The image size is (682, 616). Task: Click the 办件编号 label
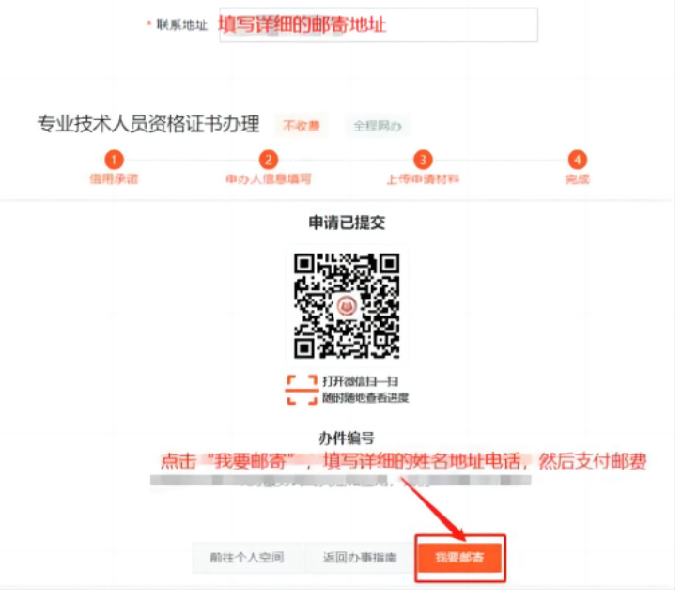click(347, 439)
